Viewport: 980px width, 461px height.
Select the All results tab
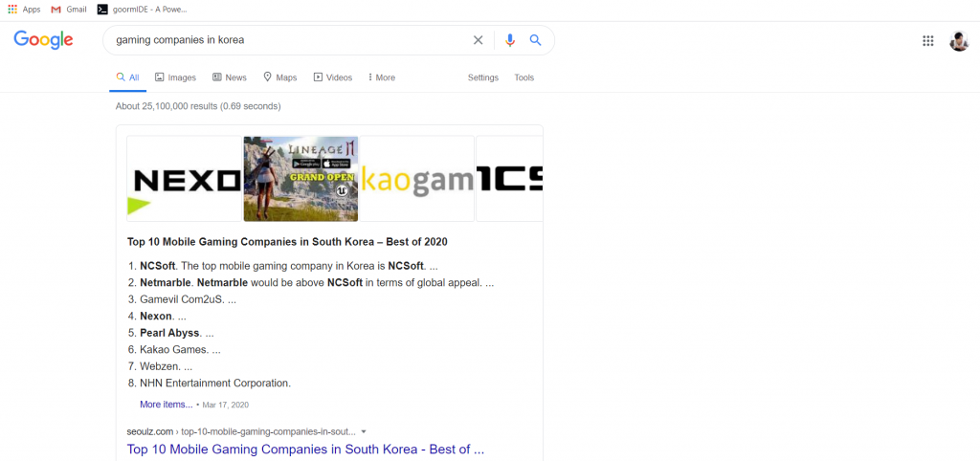[x=127, y=77]
